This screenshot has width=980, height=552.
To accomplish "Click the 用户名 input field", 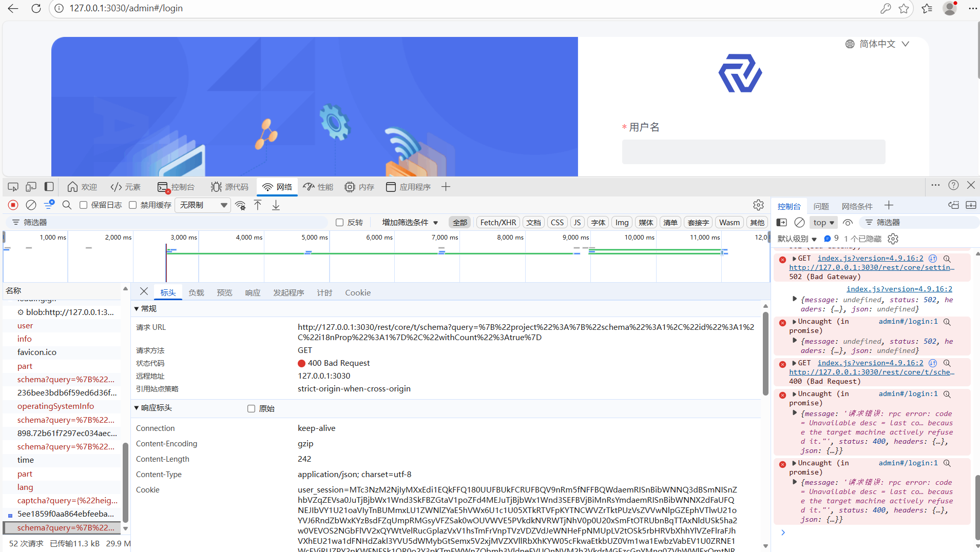I will pos(753,152).
